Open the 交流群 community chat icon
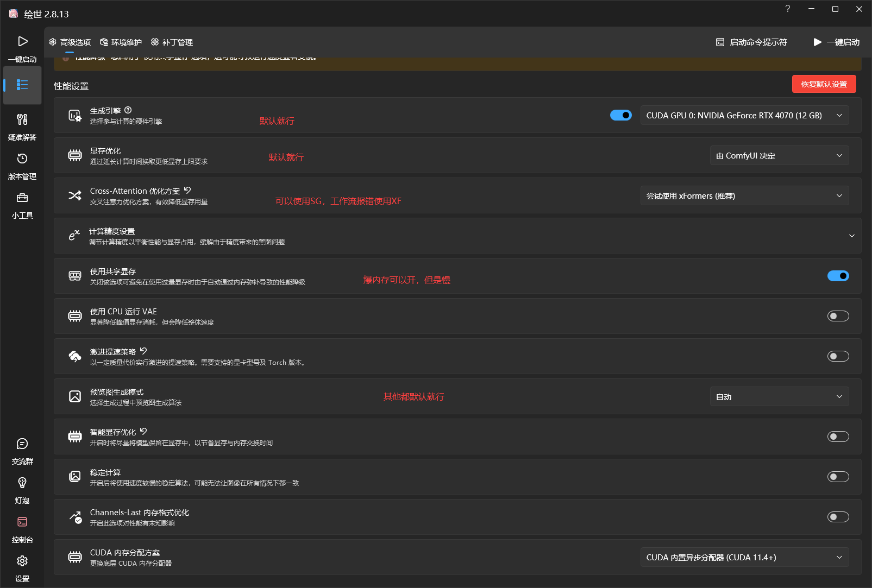The width and height of the screenshot is (872, 588). tap(22, 451)
